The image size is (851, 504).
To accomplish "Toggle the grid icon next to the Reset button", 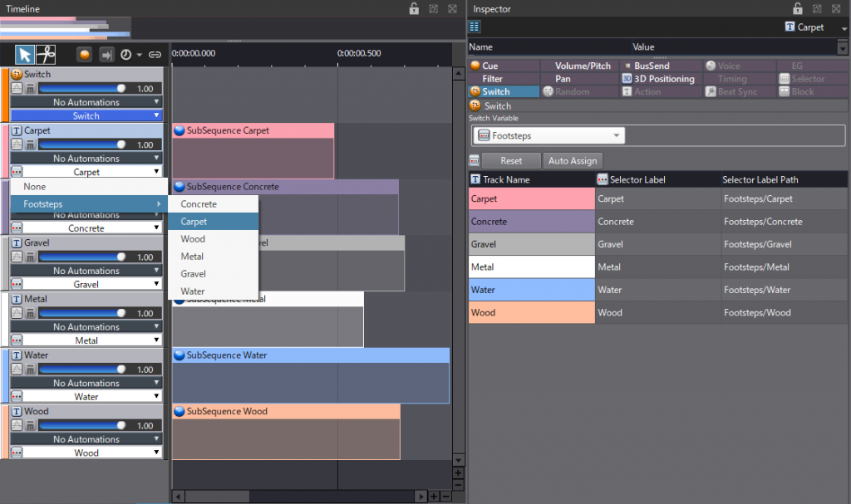I will (x=475, y=160).
